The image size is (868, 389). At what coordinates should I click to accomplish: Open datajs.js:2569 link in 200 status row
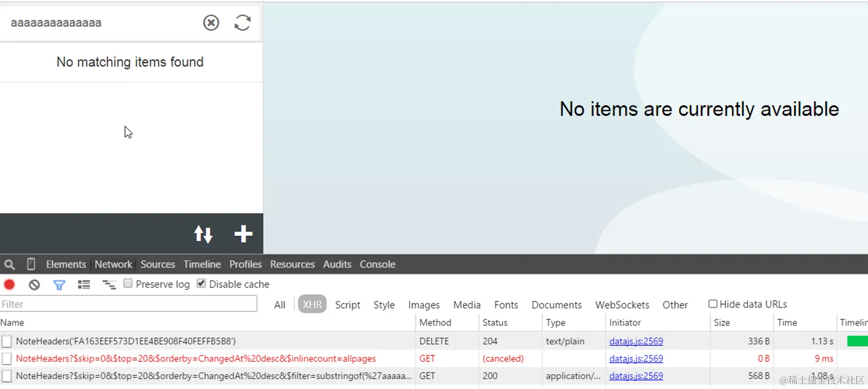point(636,376)
